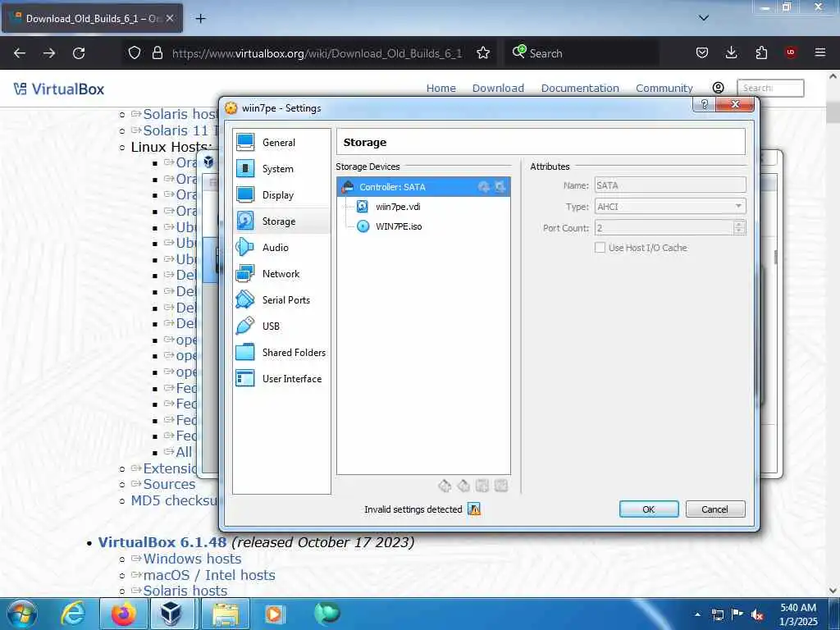Click the add optical drive icon on the SATA controller row
Viewport: 840px width, 630px height.
pos(484,186)
